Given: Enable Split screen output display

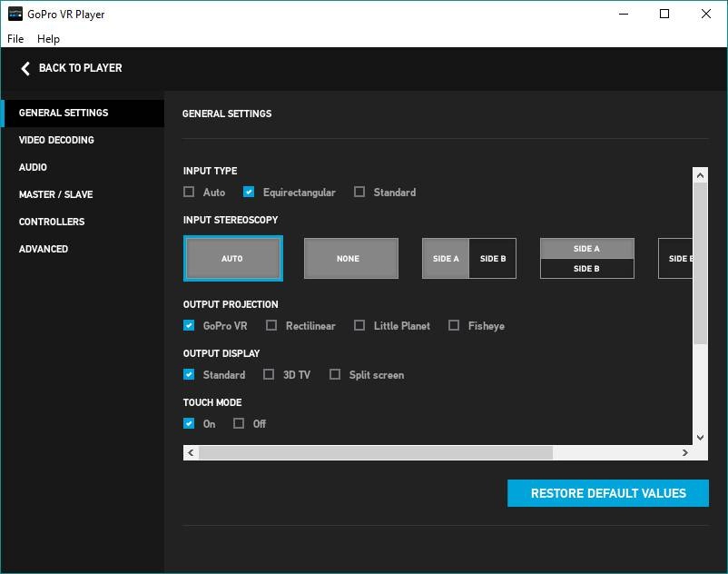Looking at the screenshot, I should [x=335, y=374].
